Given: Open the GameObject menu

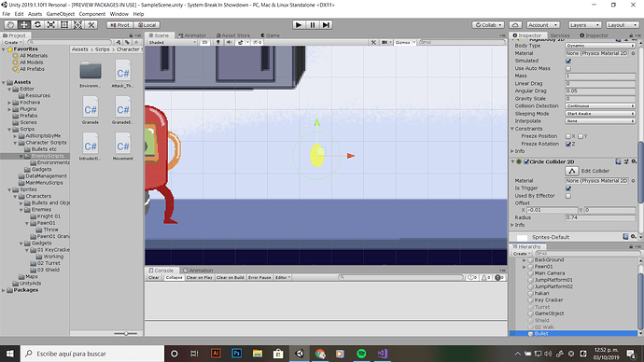Looking at the screenshot, I should (x=61, y=14).
